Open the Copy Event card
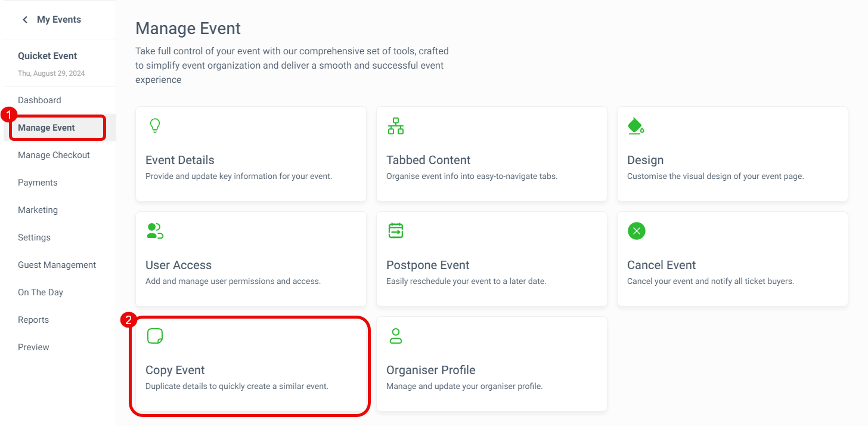 click(250, 365)
